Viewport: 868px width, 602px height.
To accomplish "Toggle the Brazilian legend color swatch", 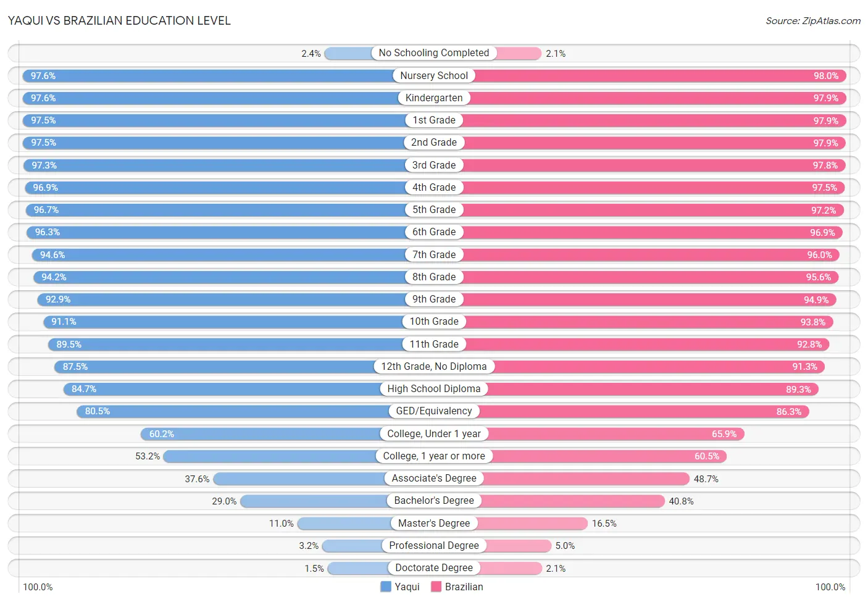I will 436,587.
